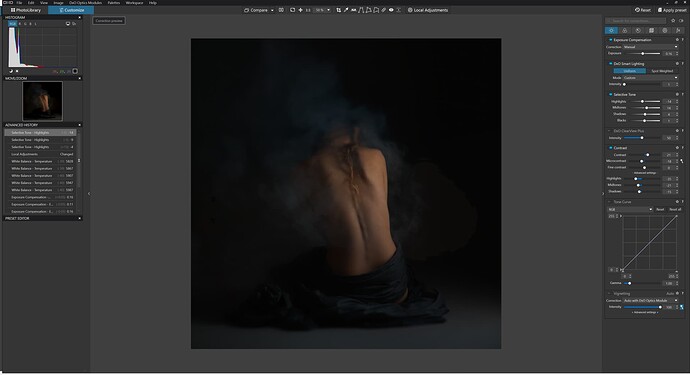Screen dimensions: 690x375
Task: Click the 1:1 zoom icon
Action: 308,10
